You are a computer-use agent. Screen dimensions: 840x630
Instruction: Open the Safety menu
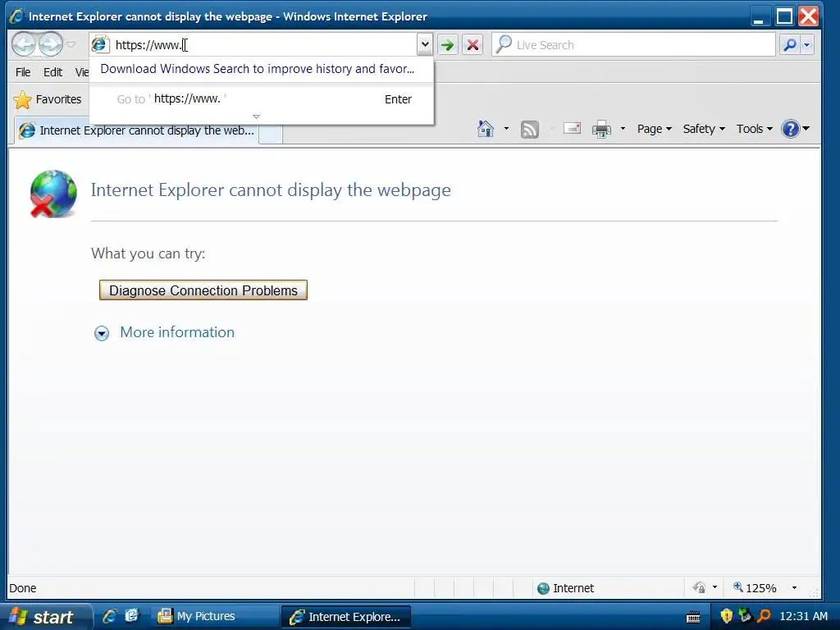click(704, 129)
